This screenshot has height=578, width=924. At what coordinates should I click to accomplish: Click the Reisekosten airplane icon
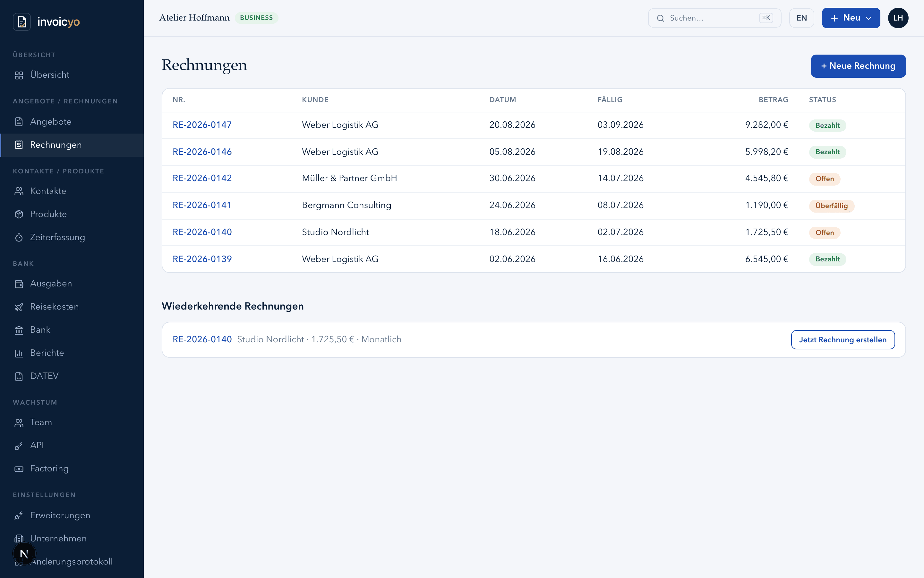click(x=19, y=307)
